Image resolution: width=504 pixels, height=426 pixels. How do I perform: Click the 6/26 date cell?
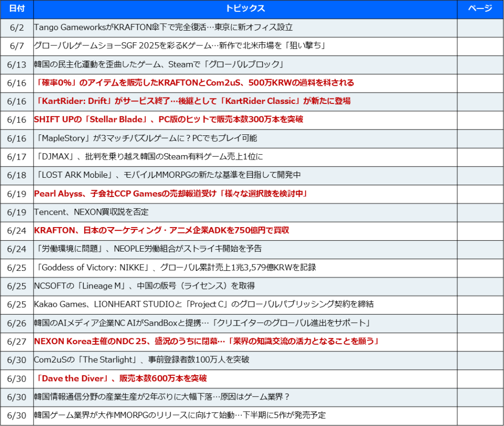click(17, 323)
